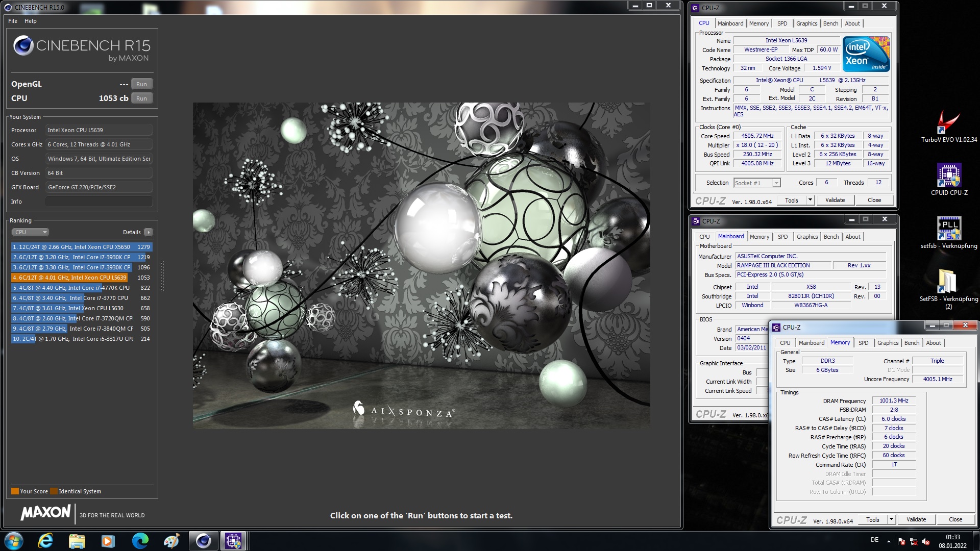Open the Paint palette taskbar icon
Image resolution: width=980 pixels, height=551 pixels.
[171, 541]
